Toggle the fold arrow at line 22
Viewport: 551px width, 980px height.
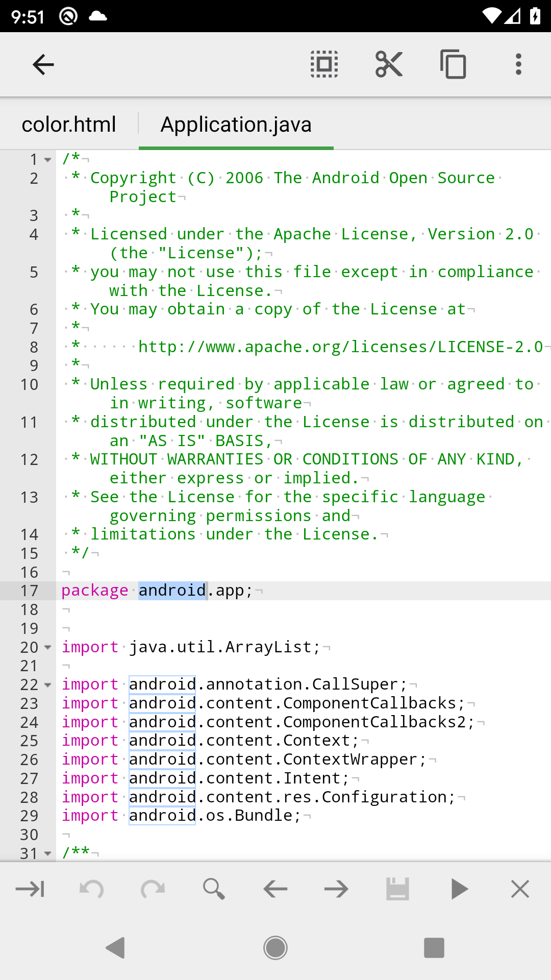tap(48, 685)
